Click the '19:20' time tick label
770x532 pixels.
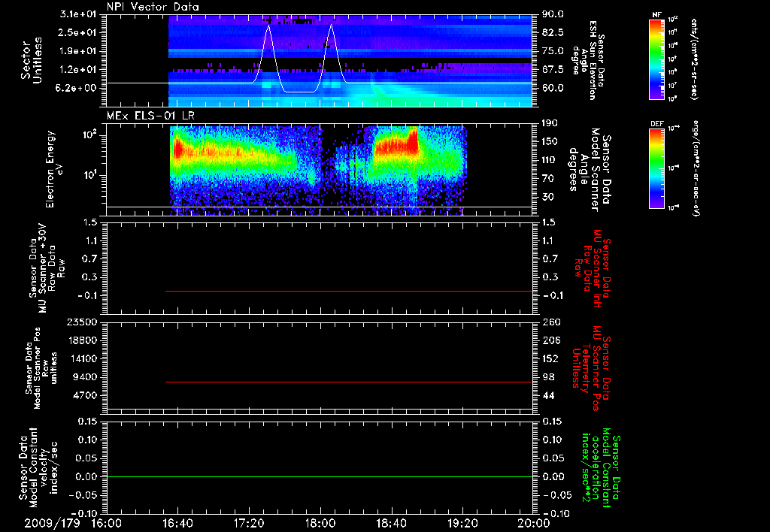coord(462,523)
